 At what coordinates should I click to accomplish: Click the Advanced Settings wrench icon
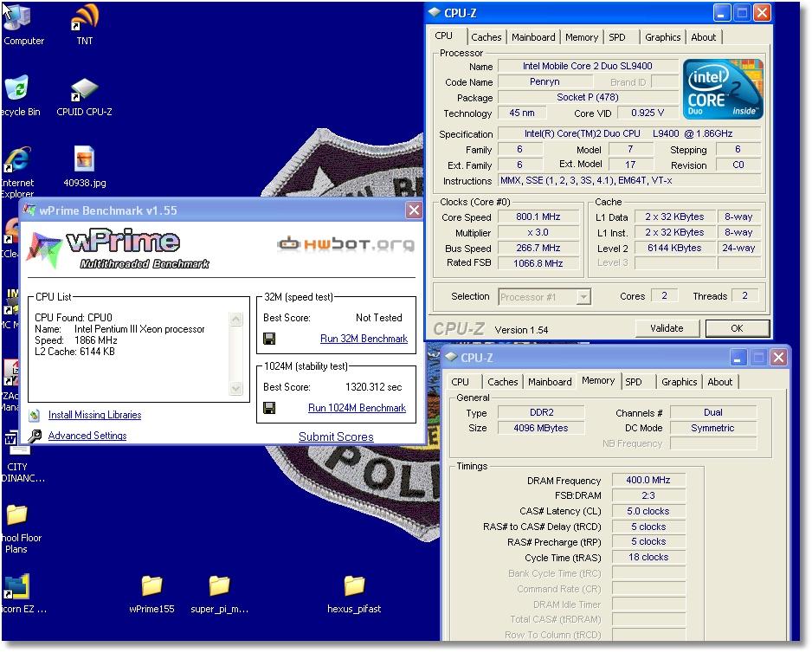pos(35,436)
